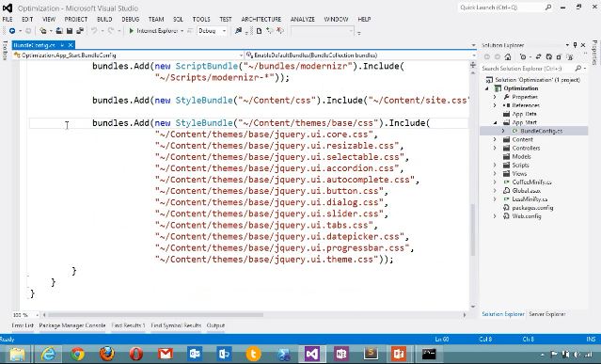The image size is (601, 364).
Task: Collapse the App_Start folder
Action: [x=495, y=122]
